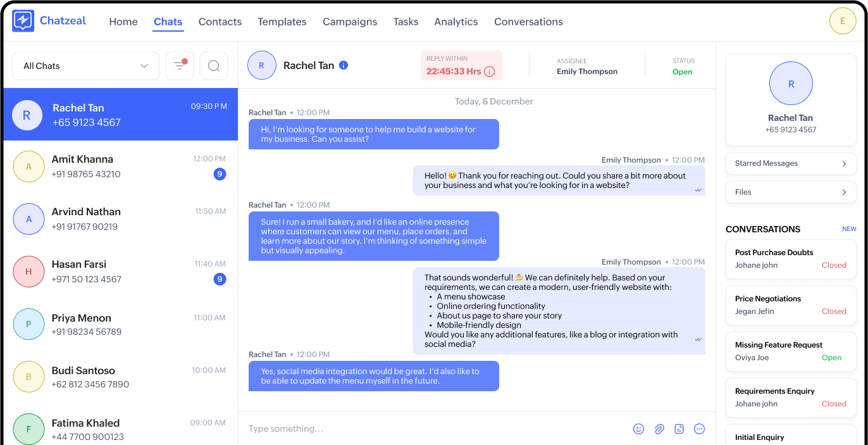This screenshot has height=445, width=868.
Task: Click message starting 'Hi, I'm looking for someone'
Action: click(374, 134)
